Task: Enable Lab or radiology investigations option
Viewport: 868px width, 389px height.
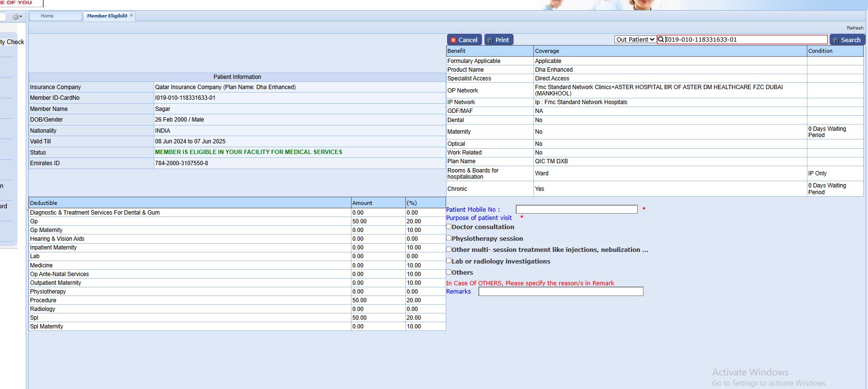Action: pyautogui.click(x=449, y=261)
